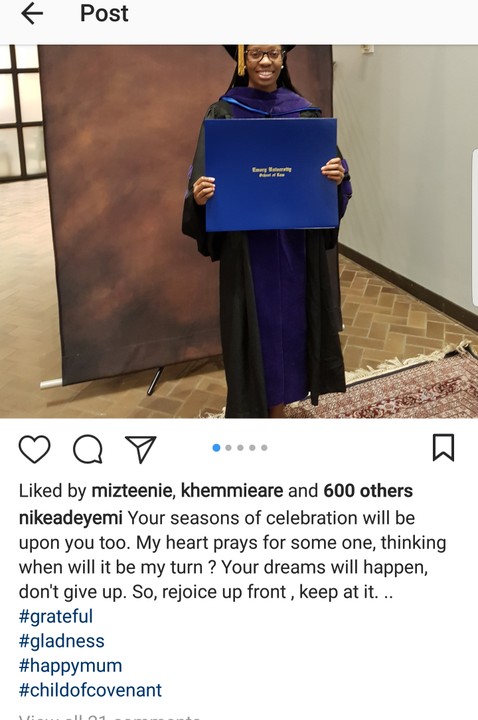
Task: Jump to second carousel dot
Action: [229, 448]
